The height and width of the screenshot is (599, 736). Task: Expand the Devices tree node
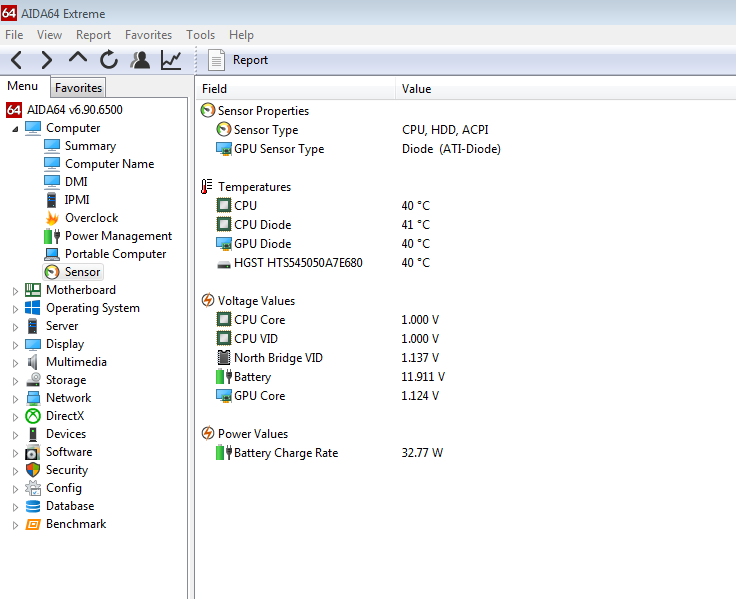(x=15, y=435)
